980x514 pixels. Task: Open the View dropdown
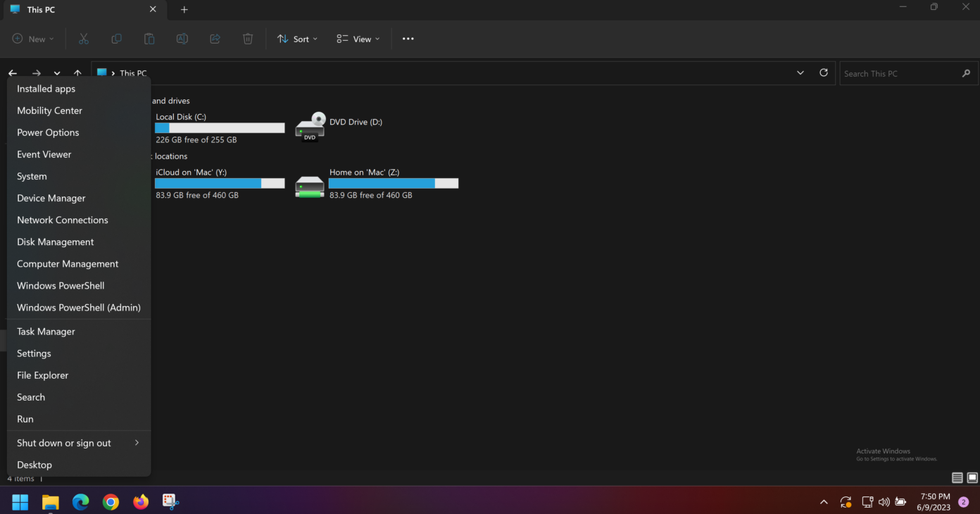click(358, 39)
